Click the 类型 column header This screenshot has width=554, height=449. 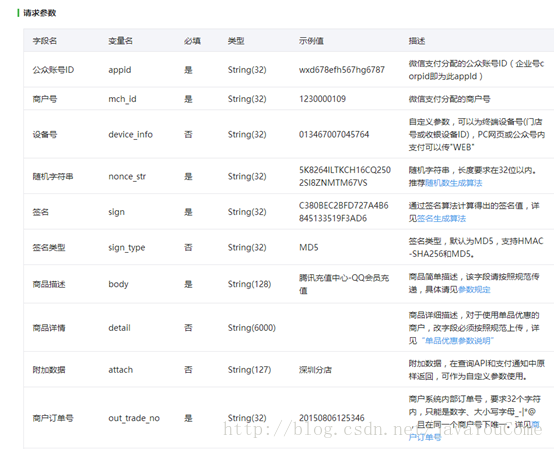point(236,41)
